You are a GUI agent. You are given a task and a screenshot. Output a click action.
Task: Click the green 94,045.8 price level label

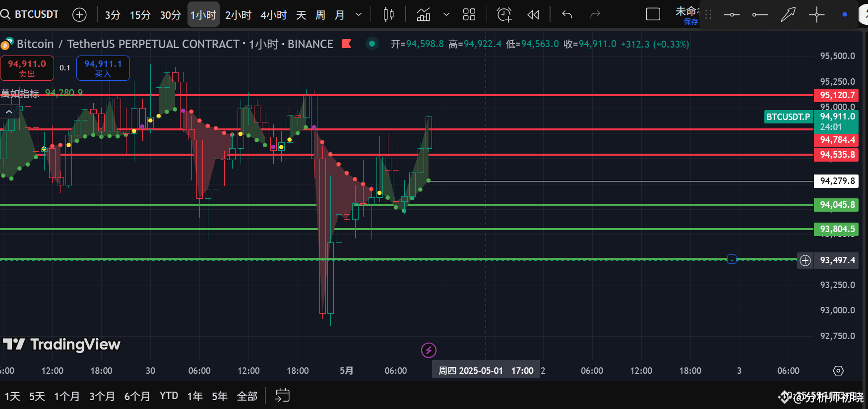[x=836, y=205]
